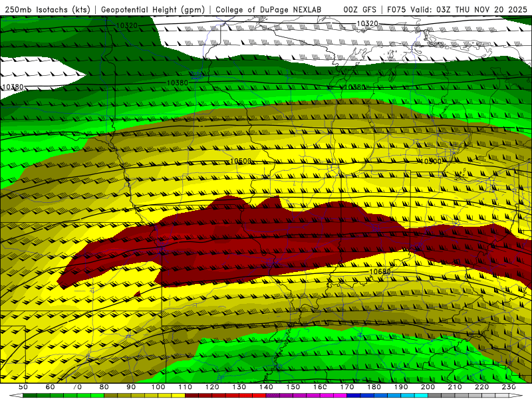This screenshot has width=532, height=399.
Task: Click the '180' value on the color scale
Action: coord(374,387)
